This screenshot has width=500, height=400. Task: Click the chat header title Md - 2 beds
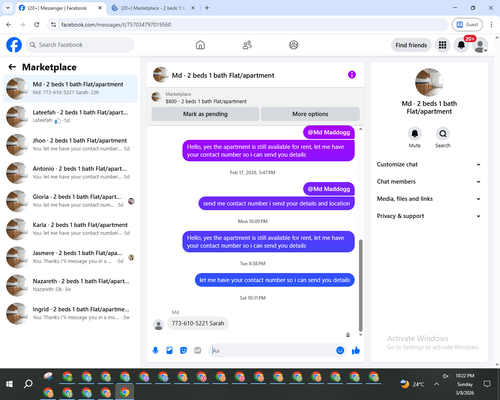coord(223,75)
